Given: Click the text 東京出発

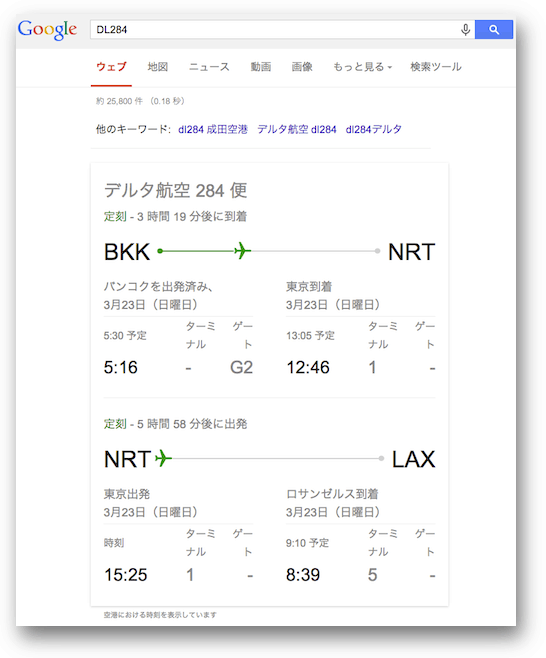Looking at the screenshot, I should coord(127,494).
